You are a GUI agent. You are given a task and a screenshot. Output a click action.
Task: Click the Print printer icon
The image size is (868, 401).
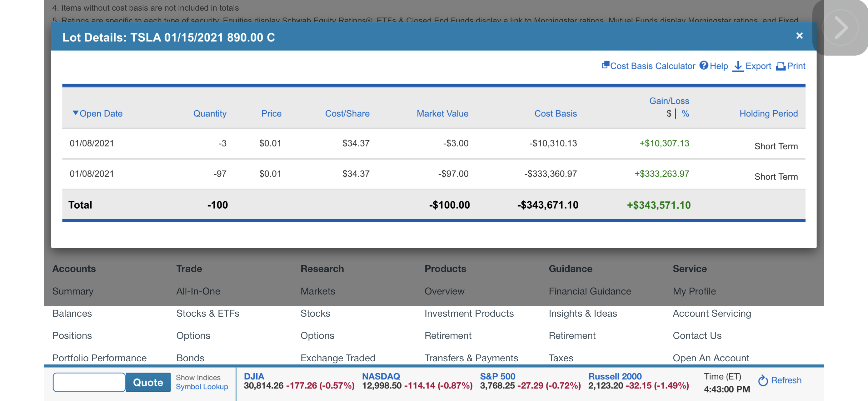point(781,66)
